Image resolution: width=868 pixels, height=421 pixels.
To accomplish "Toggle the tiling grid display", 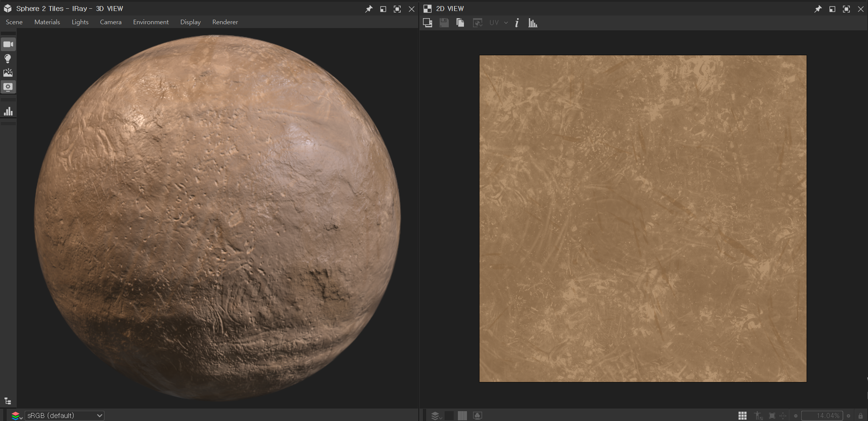I will pyautogui.click(x=742, y=415).
